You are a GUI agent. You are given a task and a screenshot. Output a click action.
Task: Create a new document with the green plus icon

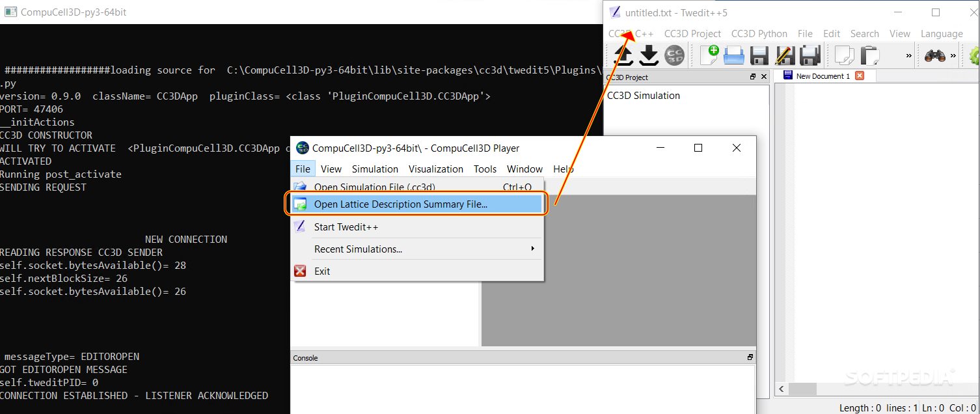(709, 55)
